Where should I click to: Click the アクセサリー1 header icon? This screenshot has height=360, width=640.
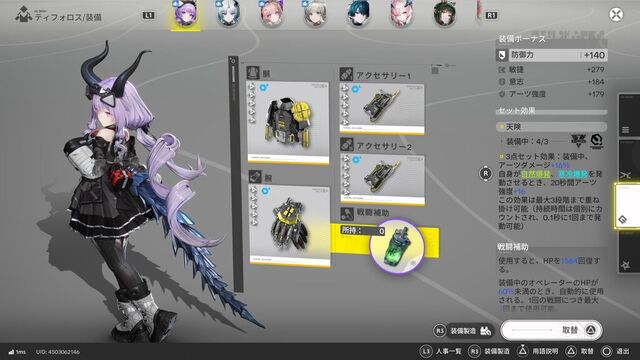(346, 75)
